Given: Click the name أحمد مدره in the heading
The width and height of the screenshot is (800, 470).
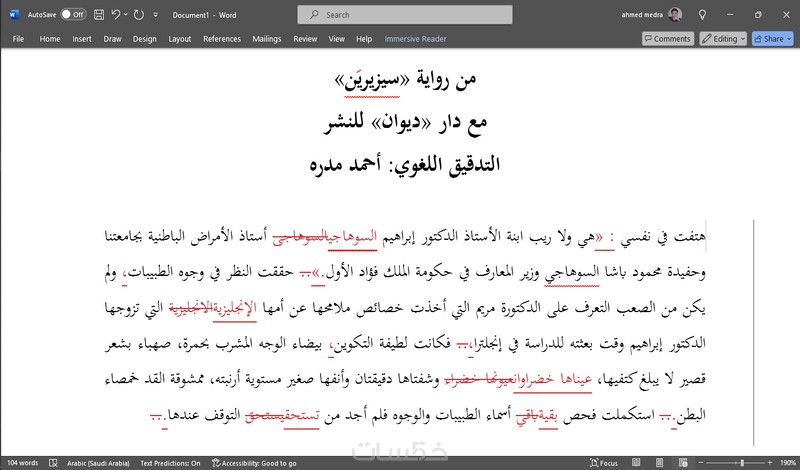Looking at the screenshot, I should coord(345,164).
